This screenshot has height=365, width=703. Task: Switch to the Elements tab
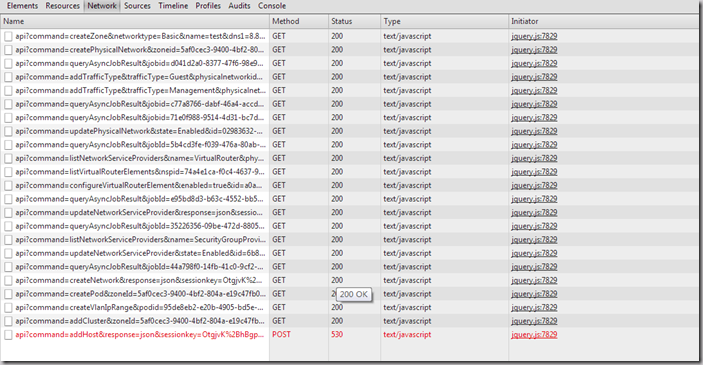[x=22, y=6]
